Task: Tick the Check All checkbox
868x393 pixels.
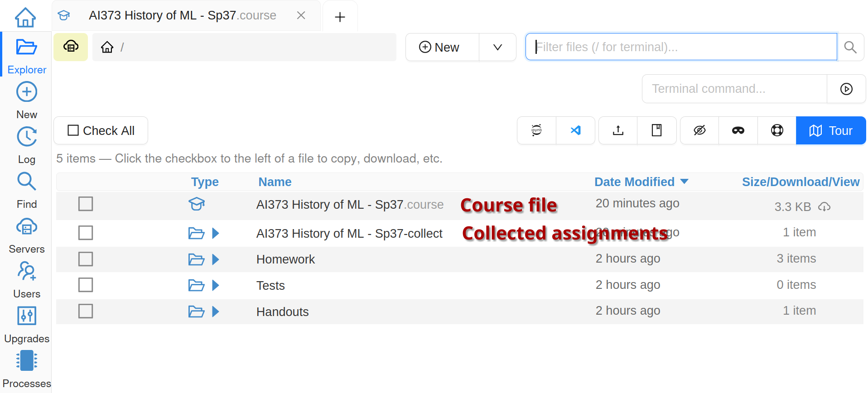Action: tap(73, 130)
